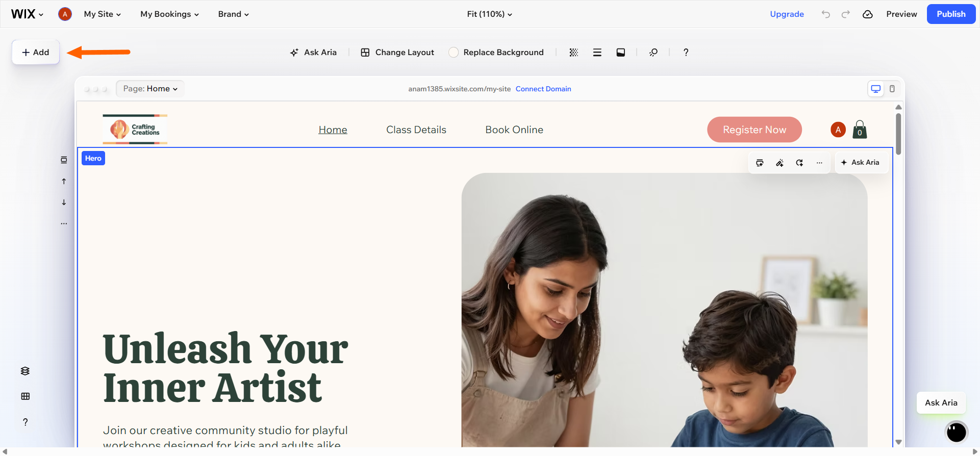Click the canvas vertical scrollbar thumb

click(x=898, y=134)
